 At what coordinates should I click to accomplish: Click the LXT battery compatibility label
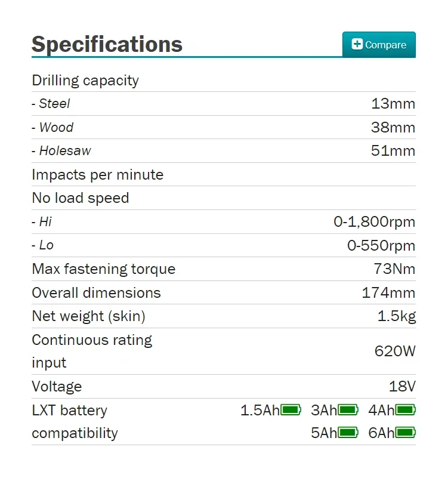[x=75, y=421]
